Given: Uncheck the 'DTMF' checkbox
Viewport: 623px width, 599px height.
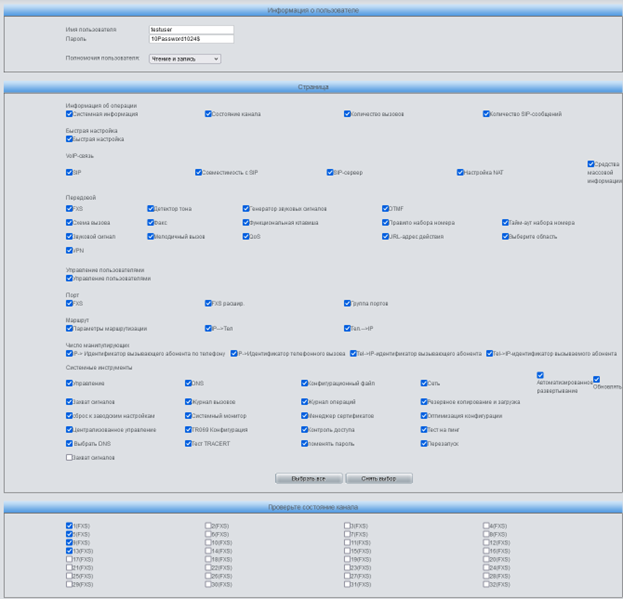Looking at the screenshot, I should 385,209.
